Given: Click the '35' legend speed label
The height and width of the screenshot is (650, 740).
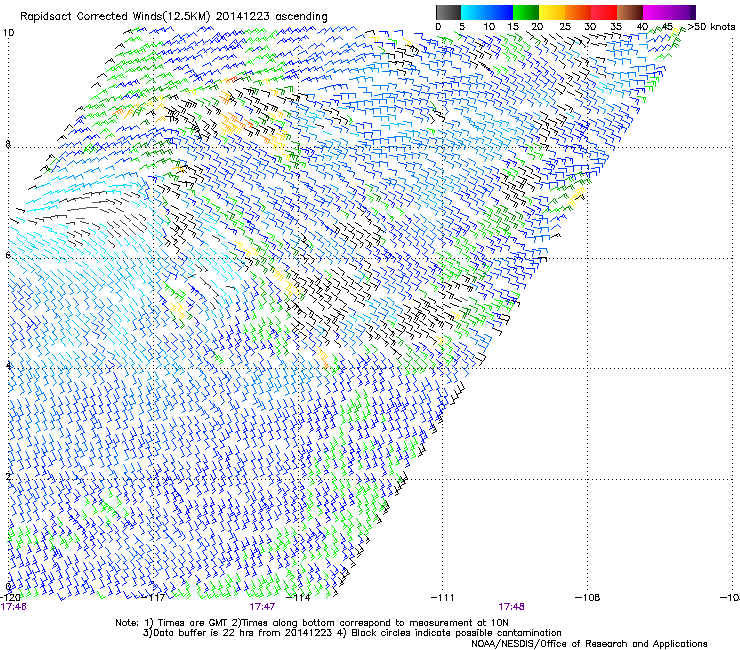Looking at the screenshot, I should (x=616, y=27).
